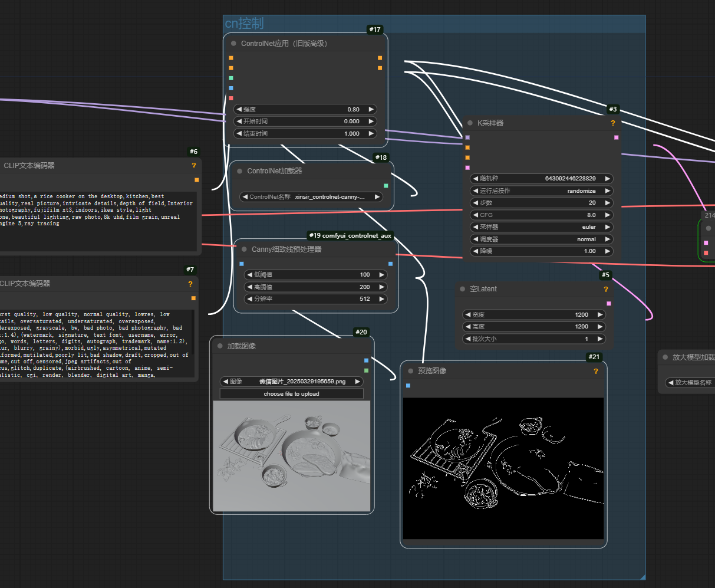
Task: Collapse the 放大模型加载 node via its dot
Action: [665, 357]
